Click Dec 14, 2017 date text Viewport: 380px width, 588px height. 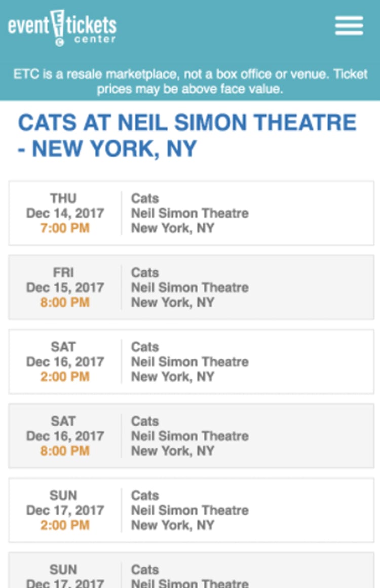pos(65,213)
